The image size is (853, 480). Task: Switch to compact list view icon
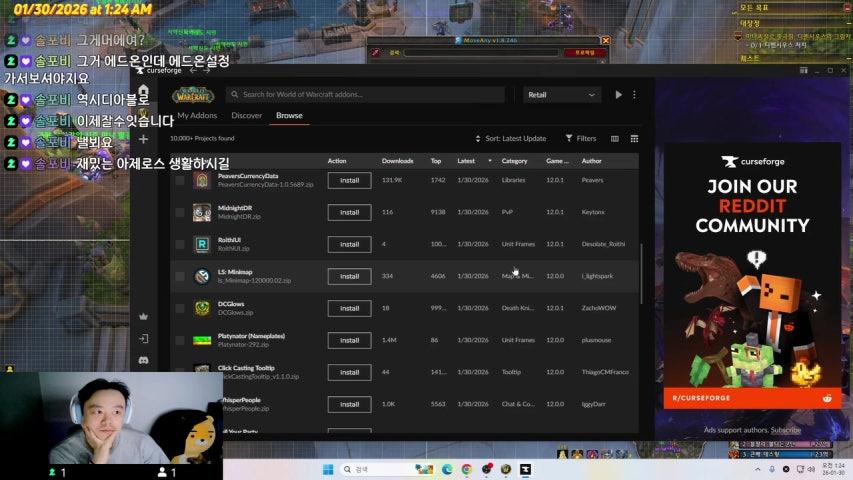click(x=615, y=139)
